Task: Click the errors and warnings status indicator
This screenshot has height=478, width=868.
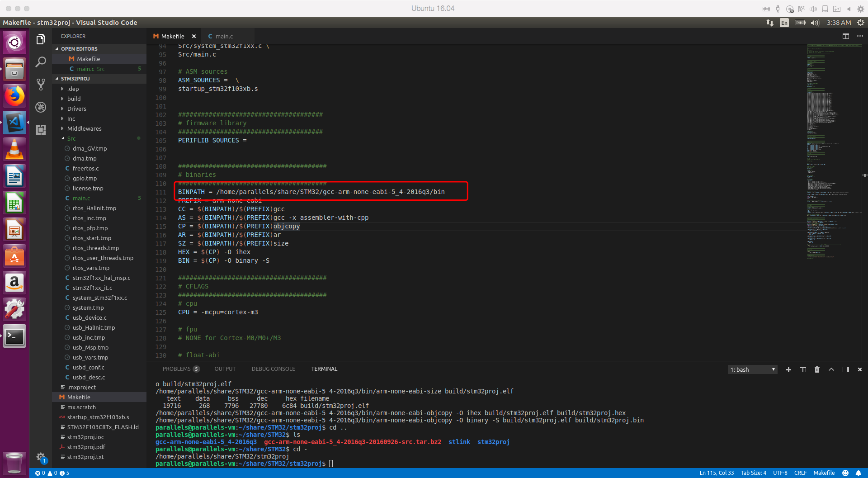Action: pos(52,473)
